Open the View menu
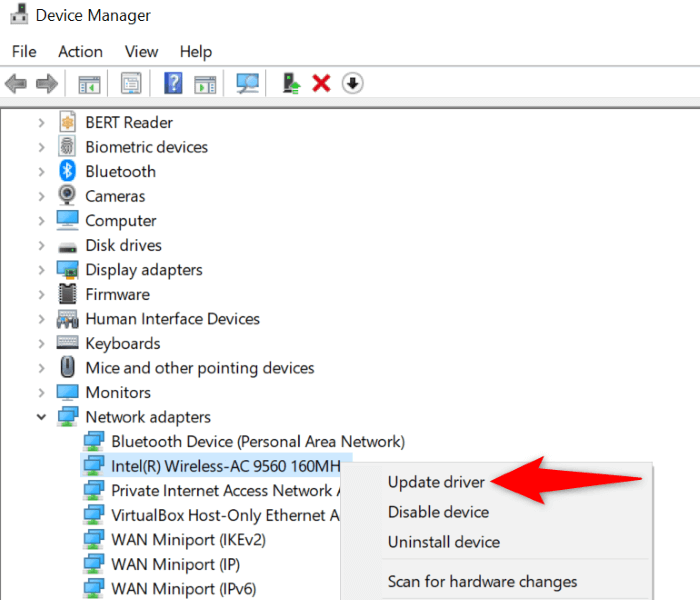 pos(141,52)
